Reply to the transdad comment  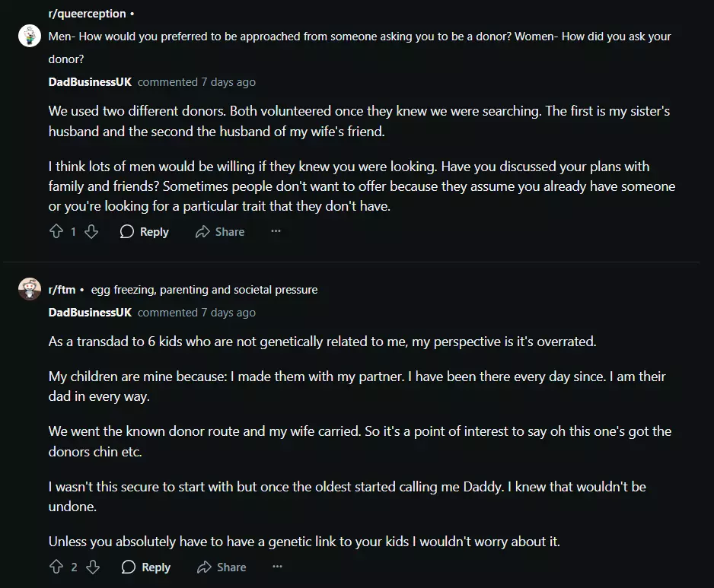pos(146,567)
